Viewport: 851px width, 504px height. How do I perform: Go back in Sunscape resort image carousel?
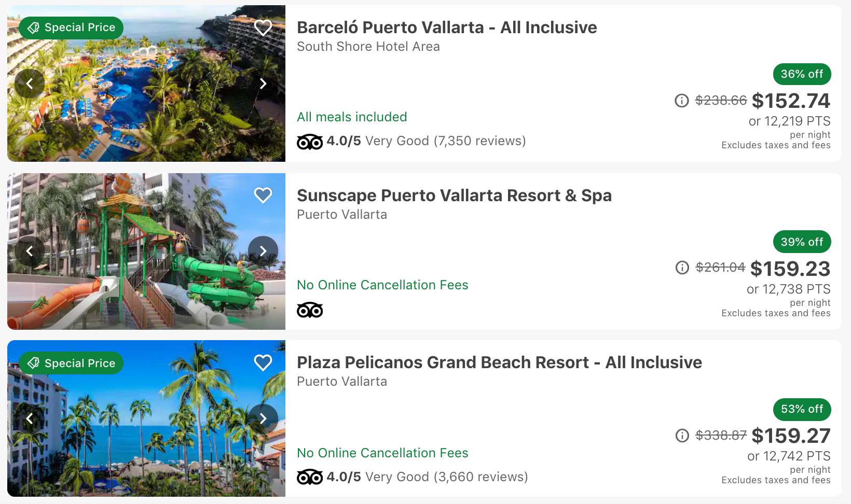pyautogui.click(x=30, y=251)
